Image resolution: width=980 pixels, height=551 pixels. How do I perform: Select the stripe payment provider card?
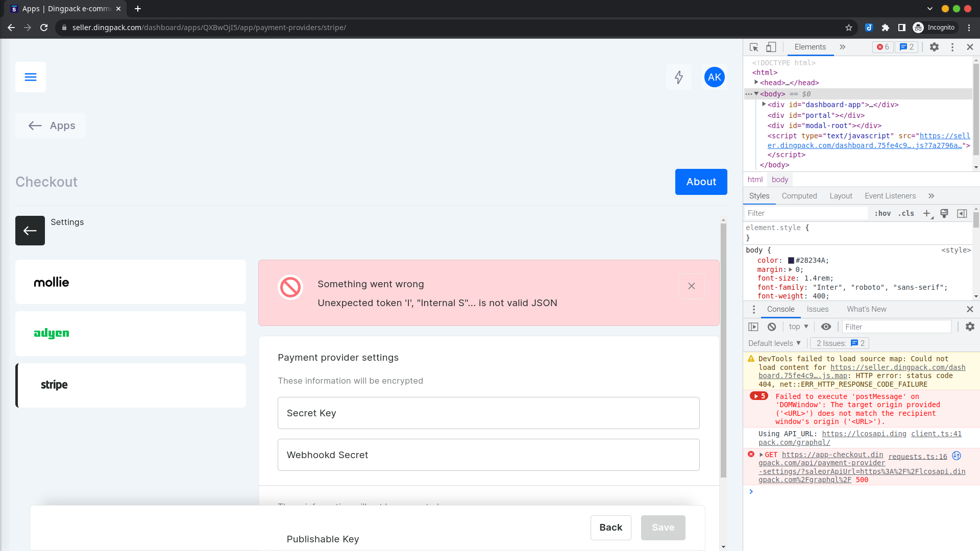[131, 385]
